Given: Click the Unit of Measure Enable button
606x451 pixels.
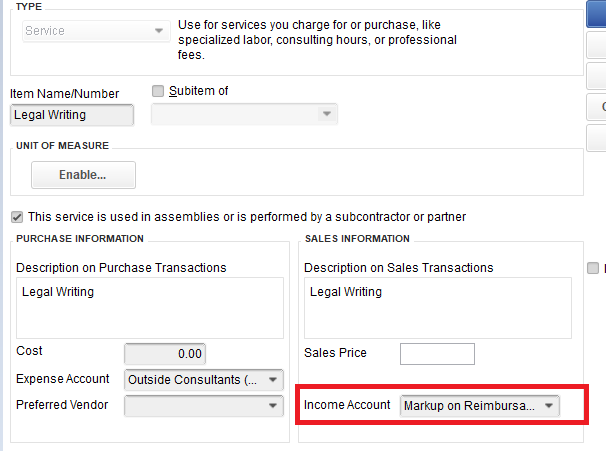Looking at the screenshot, I should point(83,175).
